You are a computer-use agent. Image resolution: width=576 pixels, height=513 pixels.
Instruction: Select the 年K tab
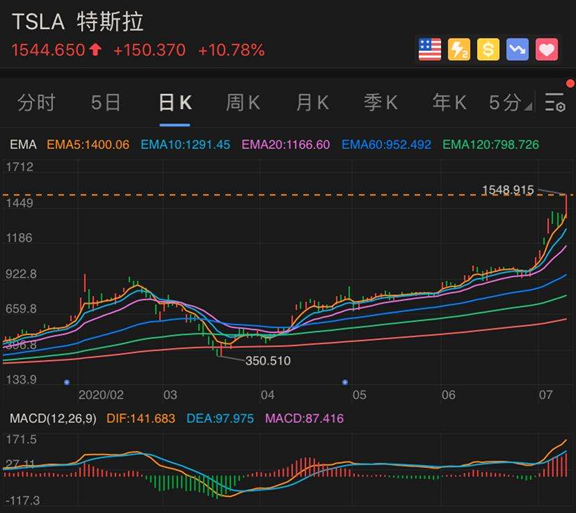[x=450, y=103]
